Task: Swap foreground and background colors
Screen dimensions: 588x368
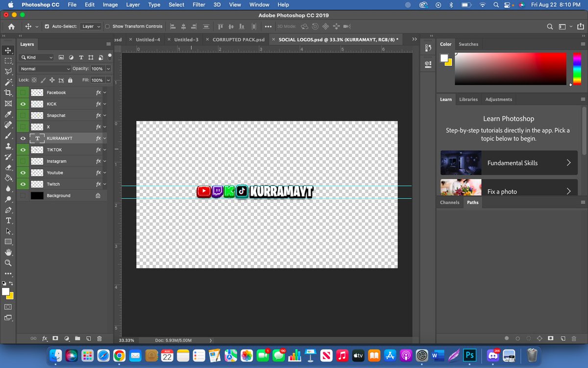Action: pos(11,283)
